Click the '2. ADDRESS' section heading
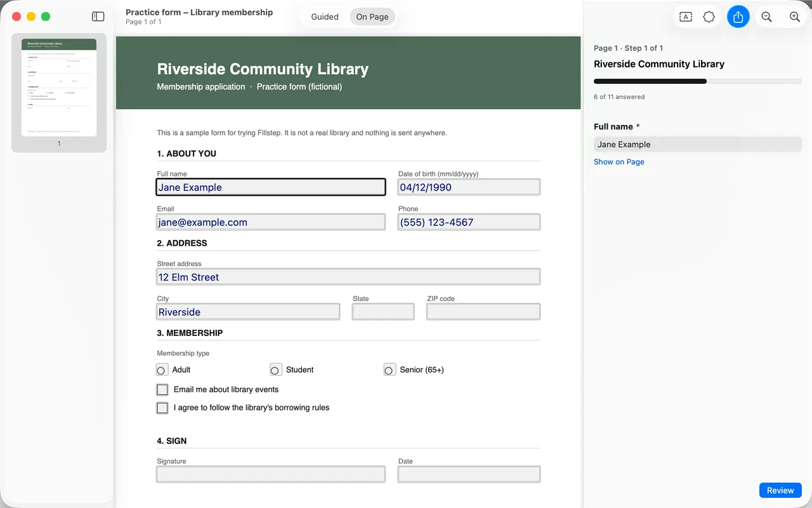812x508 pixels. click(182, 243)
